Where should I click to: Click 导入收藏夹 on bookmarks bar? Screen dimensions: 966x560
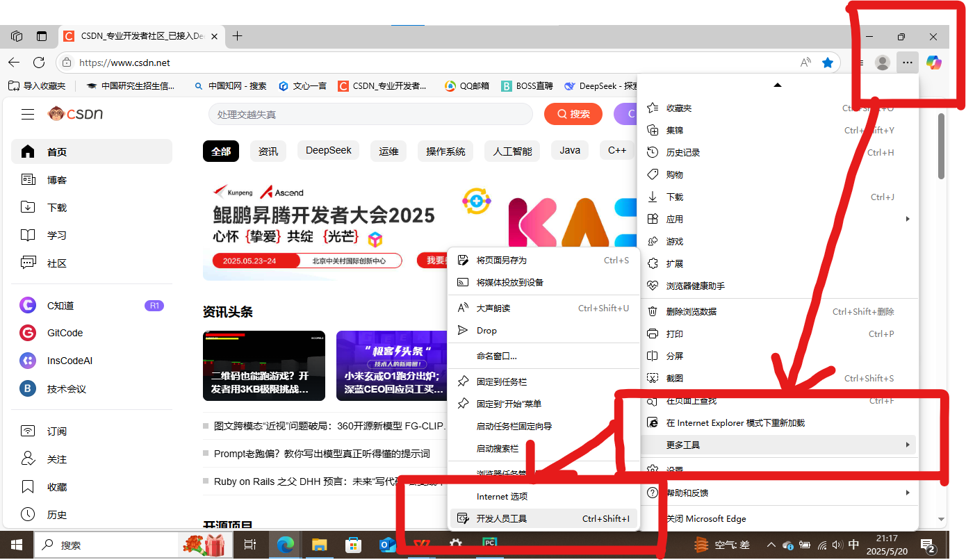(x=37, y=86)
